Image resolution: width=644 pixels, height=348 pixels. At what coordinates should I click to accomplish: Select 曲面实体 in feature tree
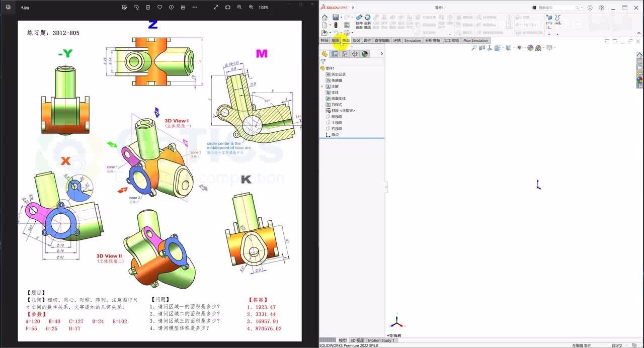click(x=336, y=99)
